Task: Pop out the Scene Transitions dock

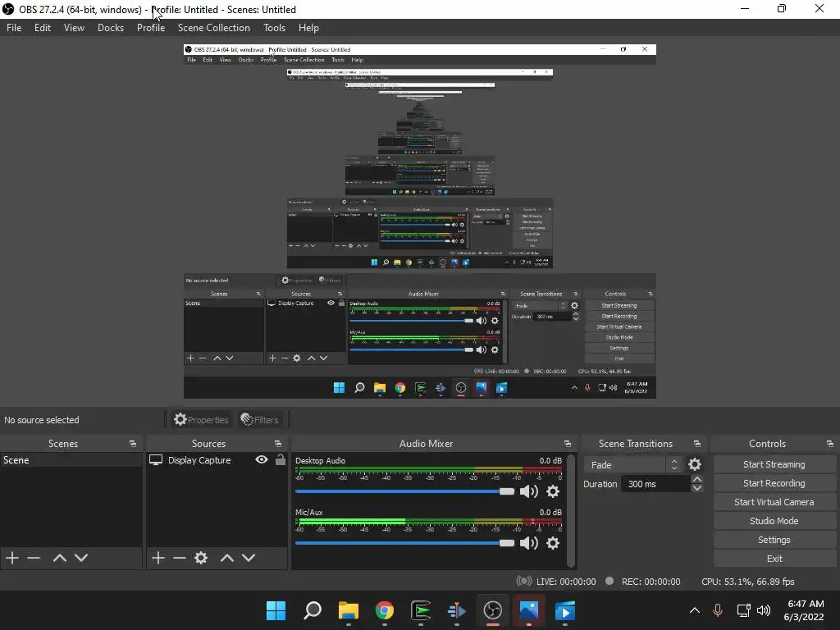Action: [x=697, y=444]
